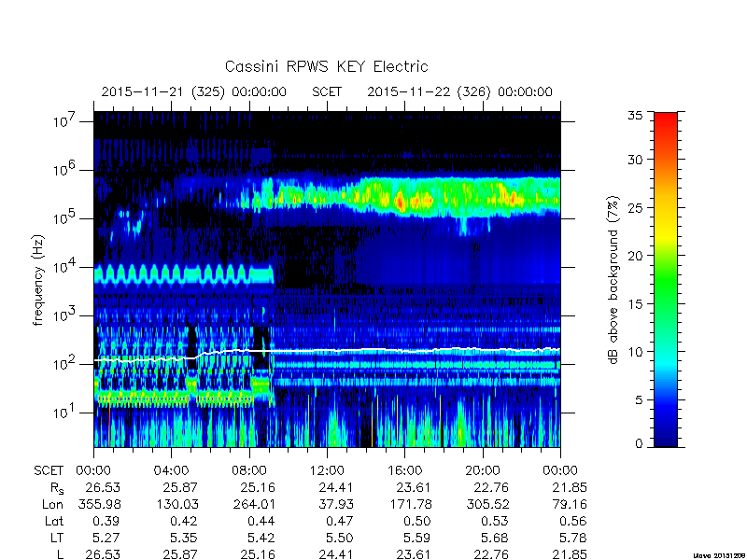Click the longitude value 171.78
This screenshot has width=747, height=560.
pyautogui.click(x=410, y=504)
